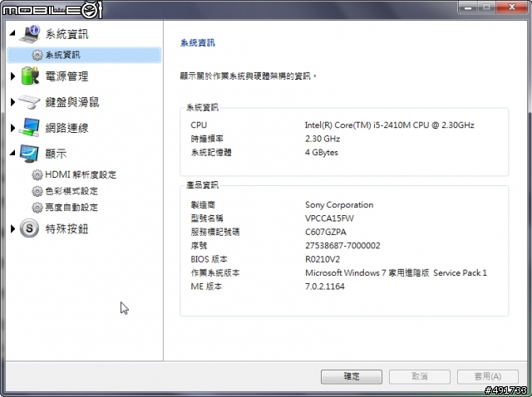532x397 pixels.
Task: Close the window with X button
Action: [512, 7]
